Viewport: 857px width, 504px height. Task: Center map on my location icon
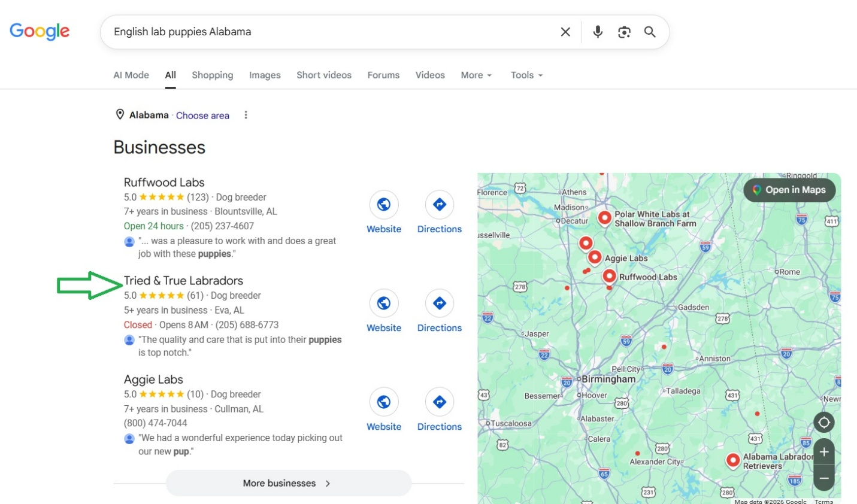[x=824, y=423]
